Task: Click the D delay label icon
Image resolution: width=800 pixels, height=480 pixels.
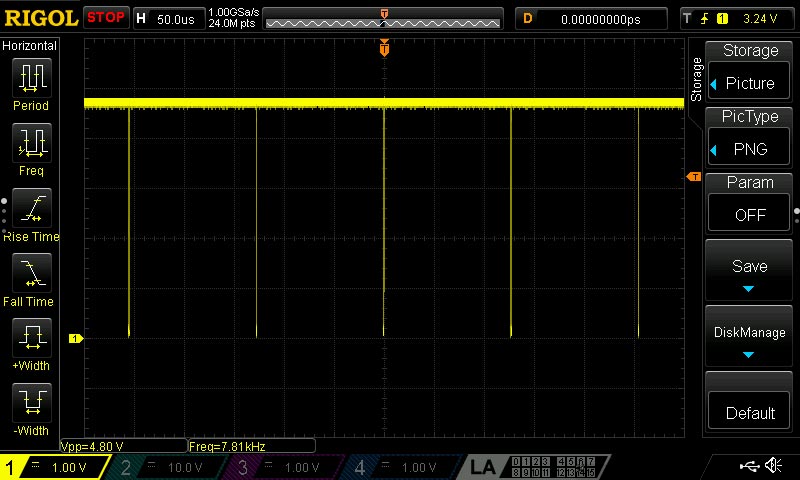Action: click(528, 19)
